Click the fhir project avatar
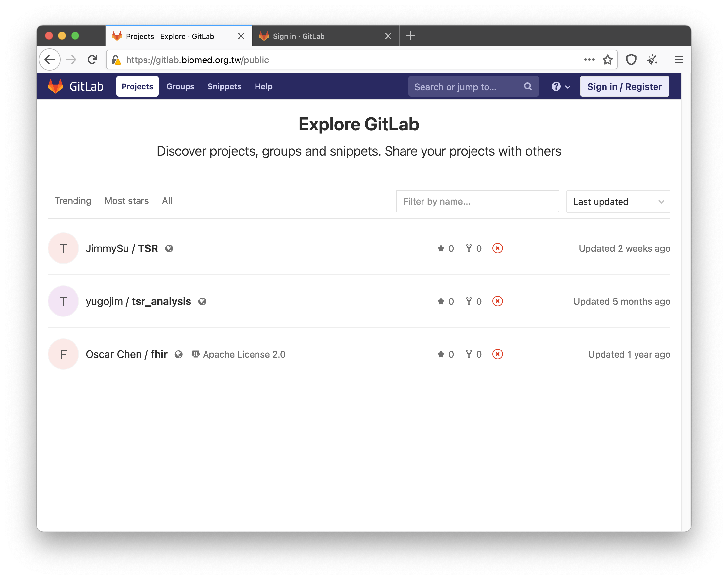Screen dimensions: 728x580 pos(63,354)
